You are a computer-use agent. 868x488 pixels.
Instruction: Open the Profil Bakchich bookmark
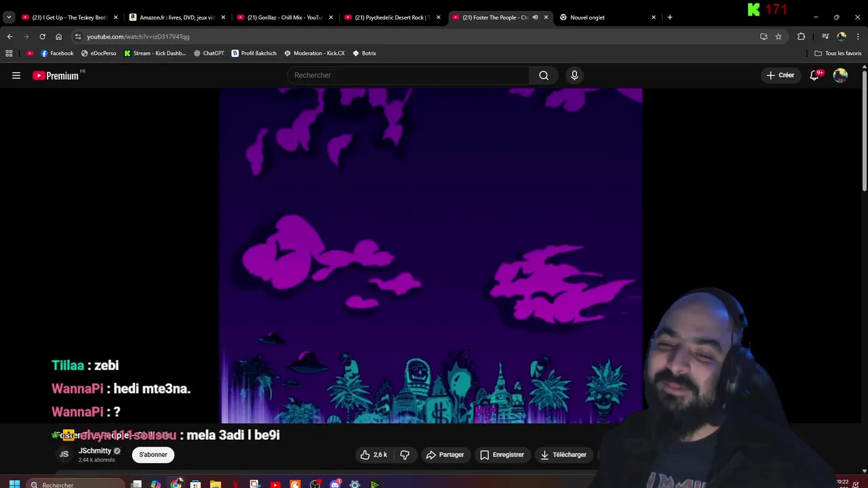254,53
